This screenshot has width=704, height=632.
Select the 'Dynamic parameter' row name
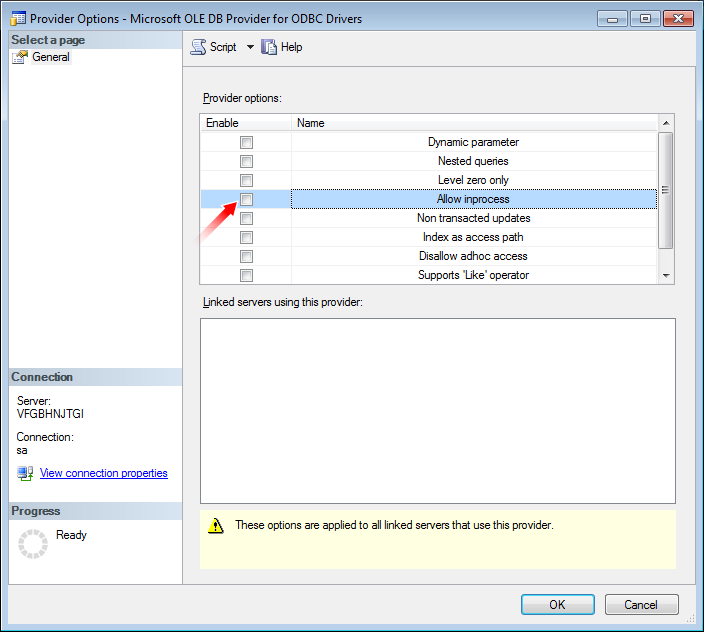click(474, 142)
